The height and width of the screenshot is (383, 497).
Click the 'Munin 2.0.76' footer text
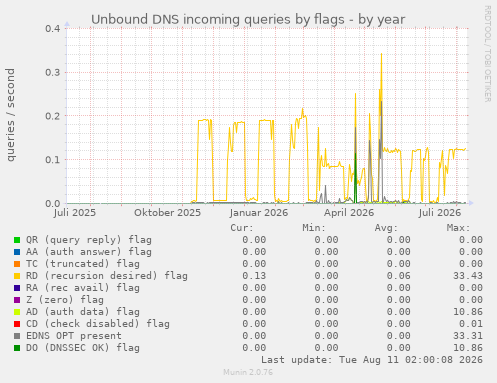pos(248,372)
